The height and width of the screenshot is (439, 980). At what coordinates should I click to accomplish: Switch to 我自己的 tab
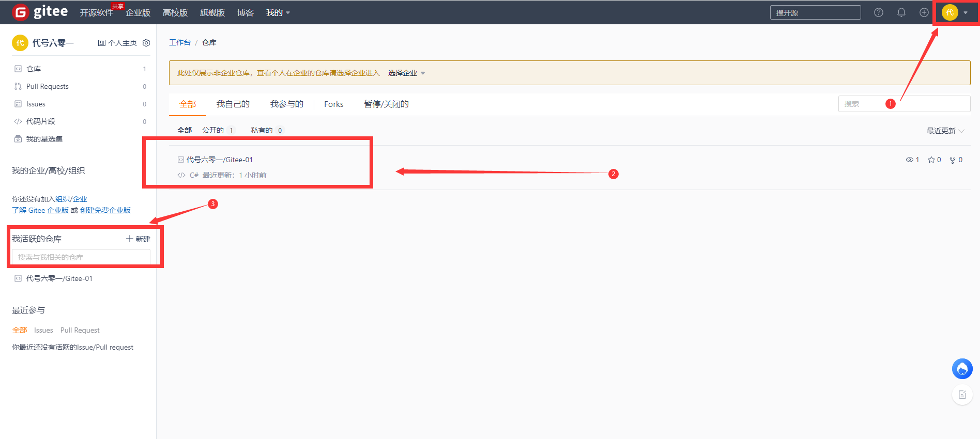233,104
